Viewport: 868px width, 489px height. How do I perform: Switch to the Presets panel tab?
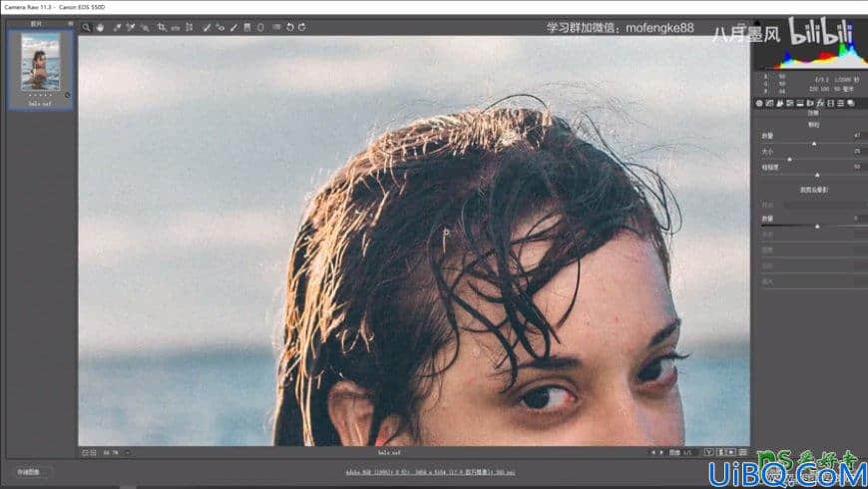point(840,103)
